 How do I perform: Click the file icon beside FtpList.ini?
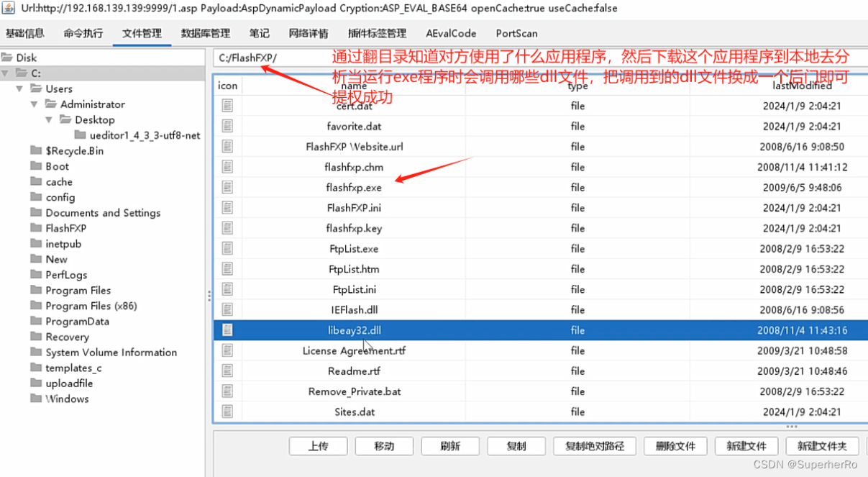point(227,290)
